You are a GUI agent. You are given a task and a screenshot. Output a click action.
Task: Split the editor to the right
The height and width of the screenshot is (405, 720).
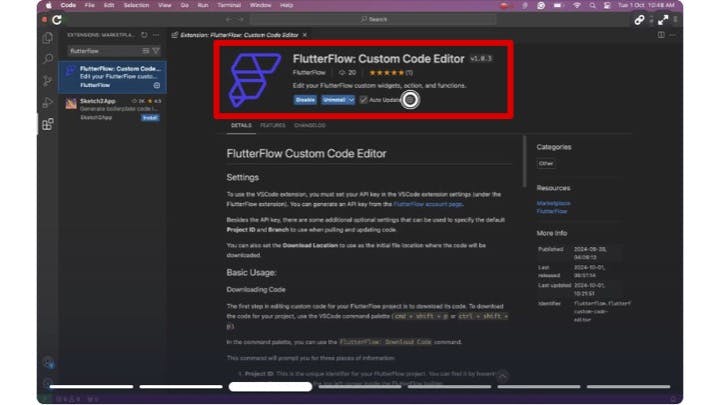[x=661, y=35]
